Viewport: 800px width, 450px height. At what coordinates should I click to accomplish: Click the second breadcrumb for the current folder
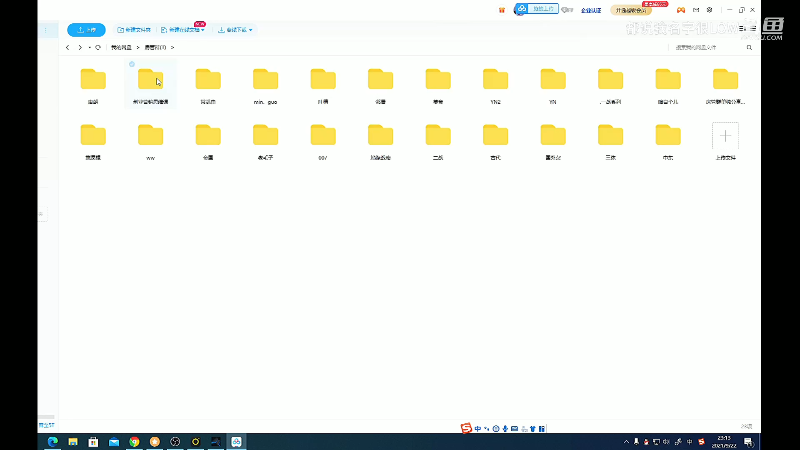click(155, 47)
